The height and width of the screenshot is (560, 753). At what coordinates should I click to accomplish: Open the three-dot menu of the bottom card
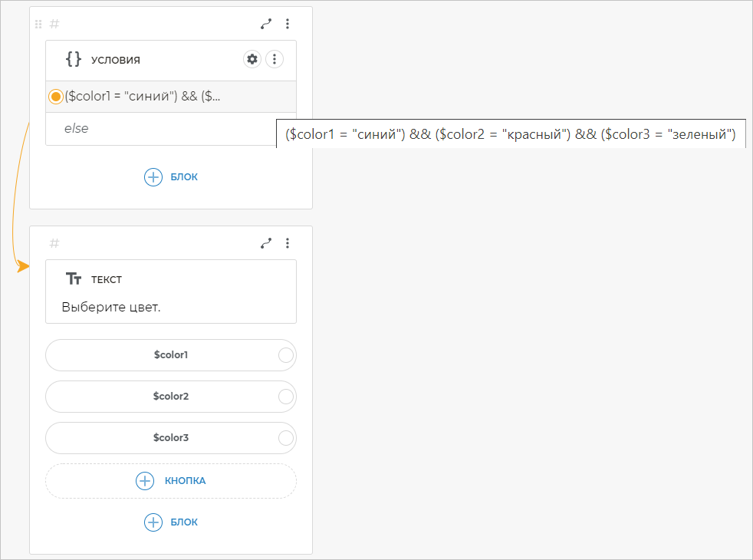288,243
